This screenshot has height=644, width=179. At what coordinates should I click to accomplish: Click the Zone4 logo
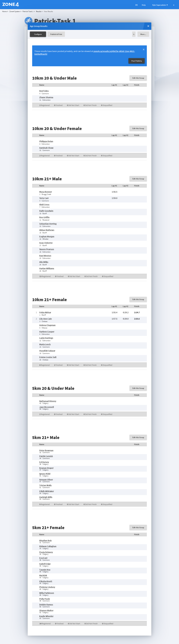tap(10, 4)
